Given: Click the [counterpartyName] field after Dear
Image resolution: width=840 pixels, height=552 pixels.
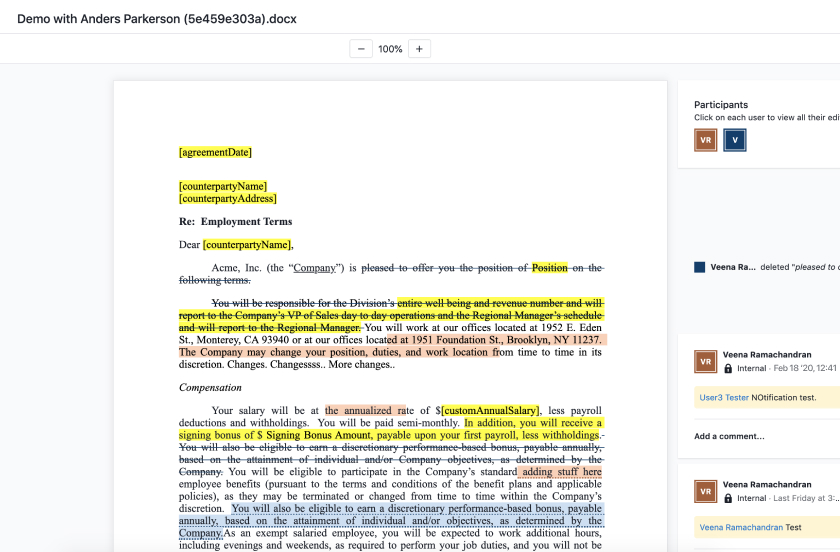Looking at the screenshot, I should pyautogui.click(x=247, y=245).
